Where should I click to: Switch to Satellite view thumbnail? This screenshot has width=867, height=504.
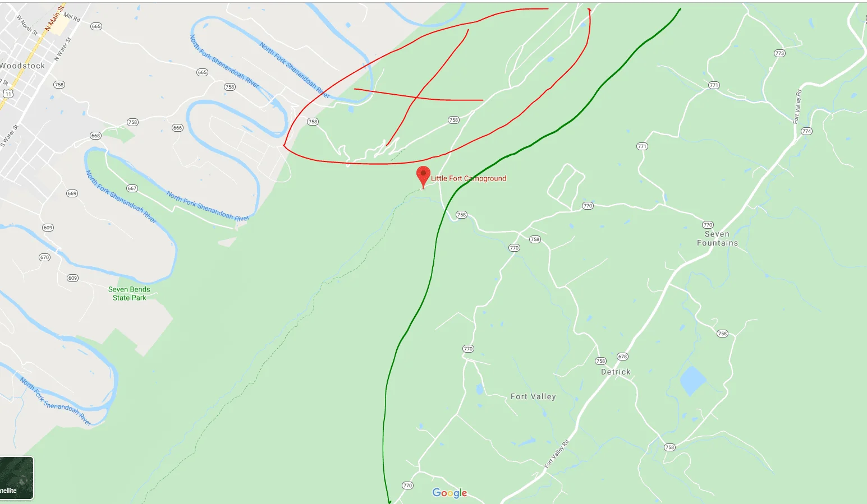coord(16,478)
